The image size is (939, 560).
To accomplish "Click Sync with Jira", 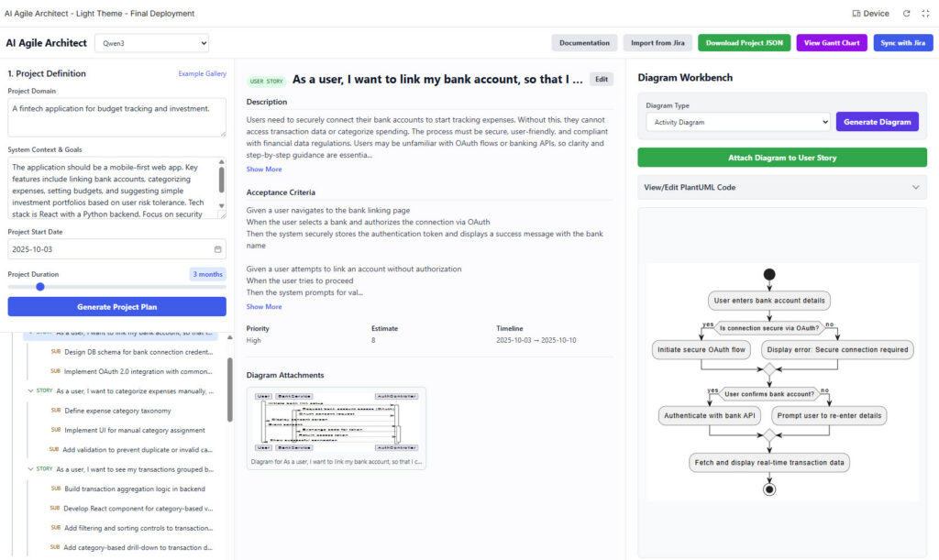I will click(x=902, y=43).
